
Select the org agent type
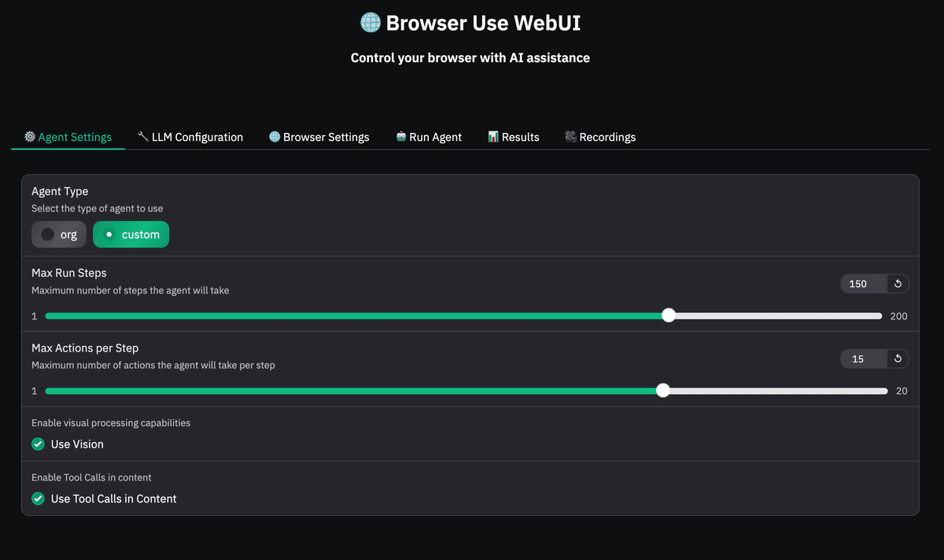point(59,234)
